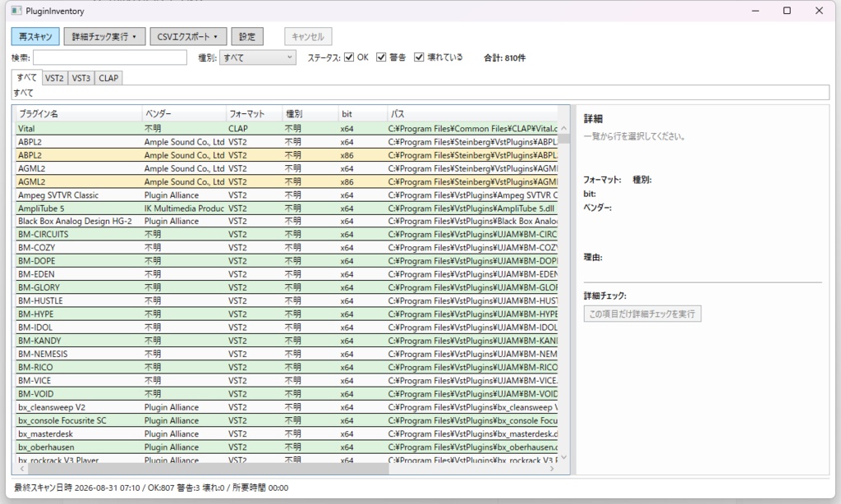Select the BM-IDOL row
This screenshot has width=841, height=504.
pyautogui.click(x=287, y=327)
